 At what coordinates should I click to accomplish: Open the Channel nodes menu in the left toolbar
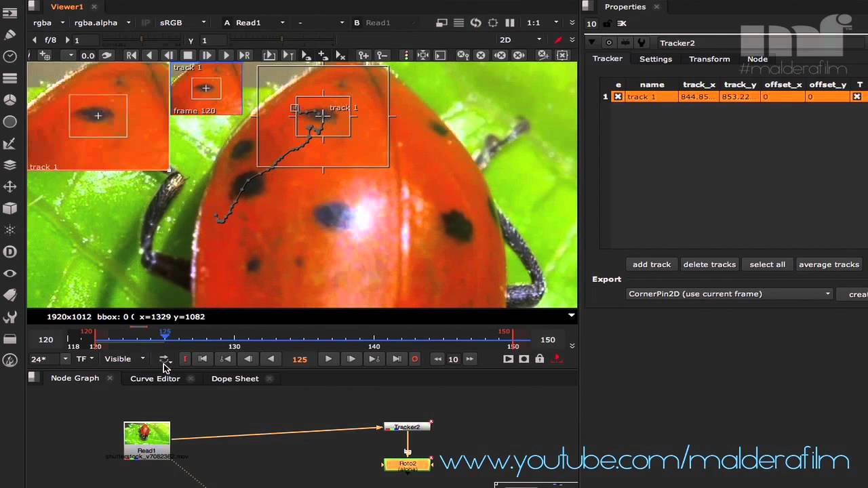(10, 78)
